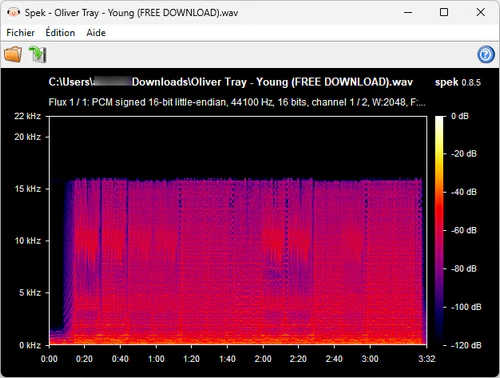Screen dimensions: 500x378
Task: Click the dB color gradient legend bar
Action: 440,230
